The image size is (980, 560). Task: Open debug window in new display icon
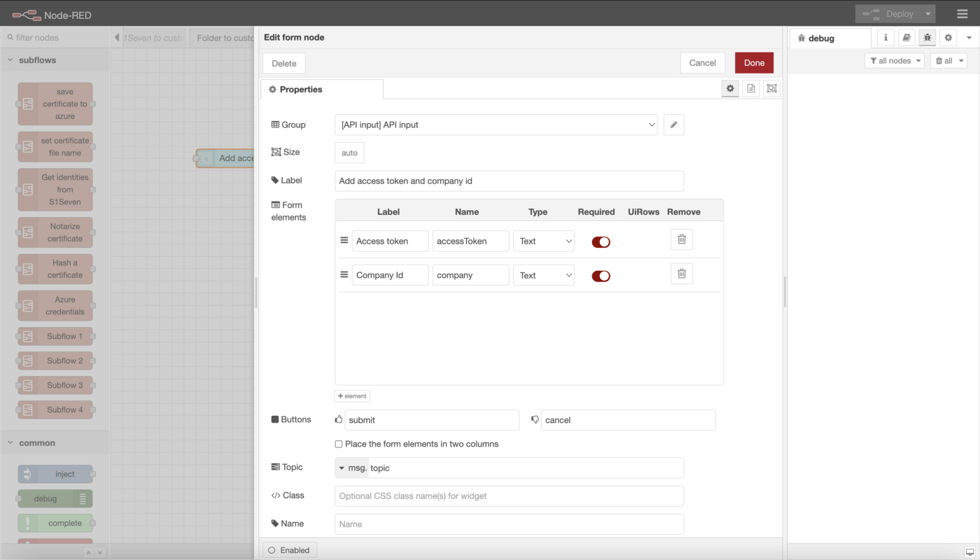(969, 552)
